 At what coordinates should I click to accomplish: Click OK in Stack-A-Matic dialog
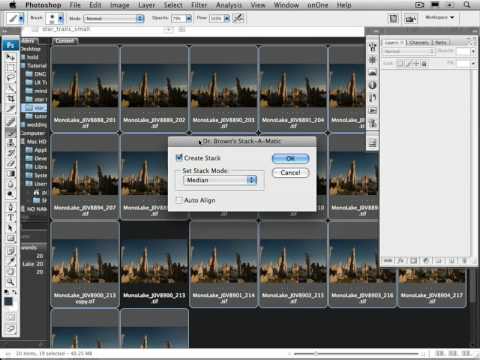[x=290, y=158]
